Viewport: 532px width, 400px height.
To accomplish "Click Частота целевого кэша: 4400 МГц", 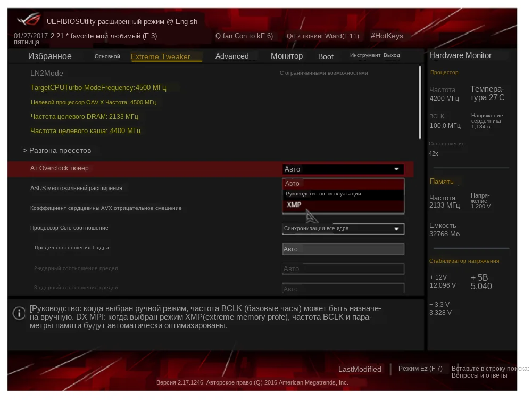I will point(86,130).
